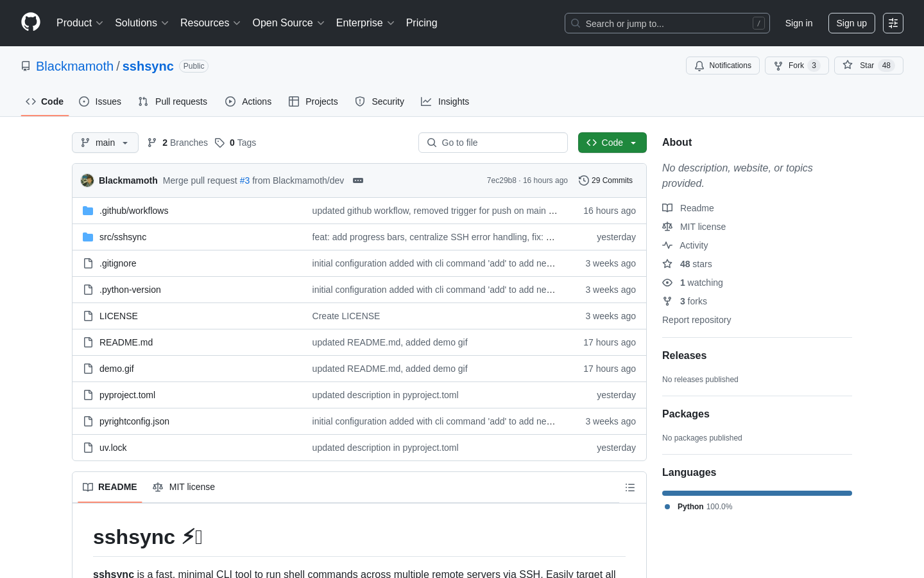Open commit hash 7ec29b8
Screen dimensions: 924x578
coord(501,180)
